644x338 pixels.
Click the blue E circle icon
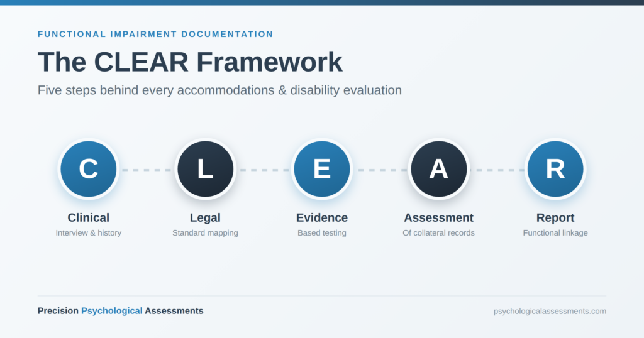point(322,169)
